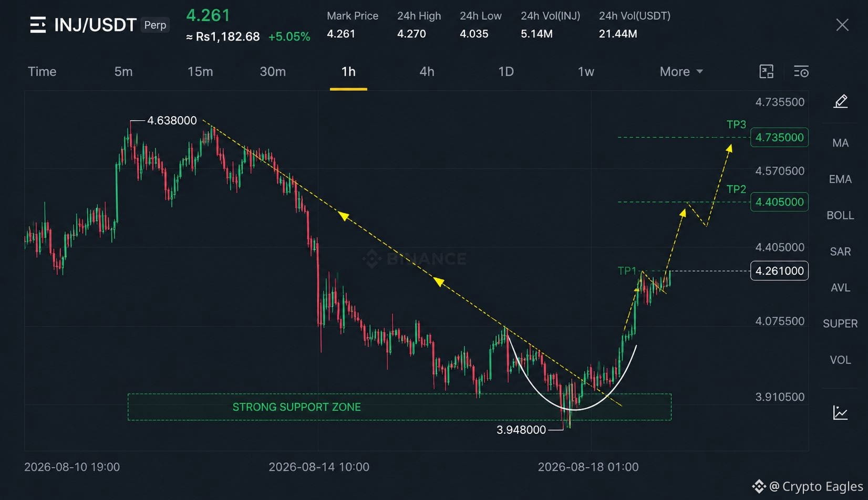
Task: Click the 24h Vol(INJ) value 5.14M
Action: coord(536,34)
